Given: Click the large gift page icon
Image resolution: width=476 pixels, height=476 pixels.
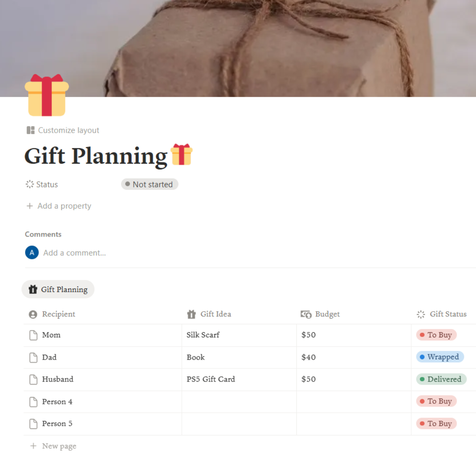Looking at the screenshot, I should pos(47,95).
